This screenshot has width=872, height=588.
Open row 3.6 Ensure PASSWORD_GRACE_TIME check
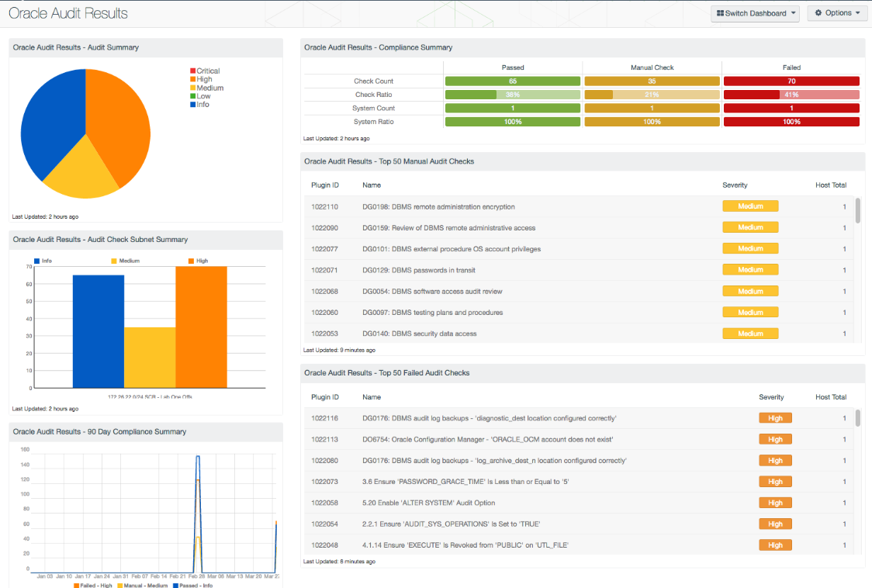(x=580, y=482)
